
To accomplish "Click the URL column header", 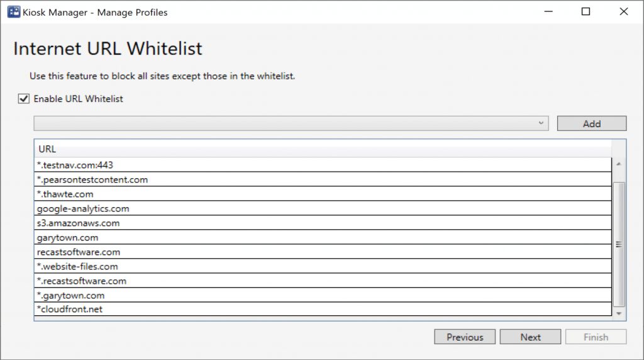I will pos(47,149).
